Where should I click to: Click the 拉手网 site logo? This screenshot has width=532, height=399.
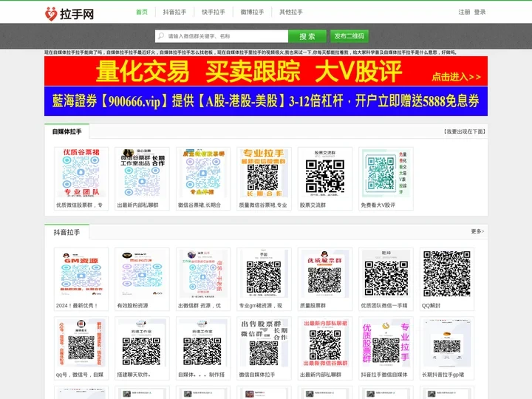pos(69,14)
